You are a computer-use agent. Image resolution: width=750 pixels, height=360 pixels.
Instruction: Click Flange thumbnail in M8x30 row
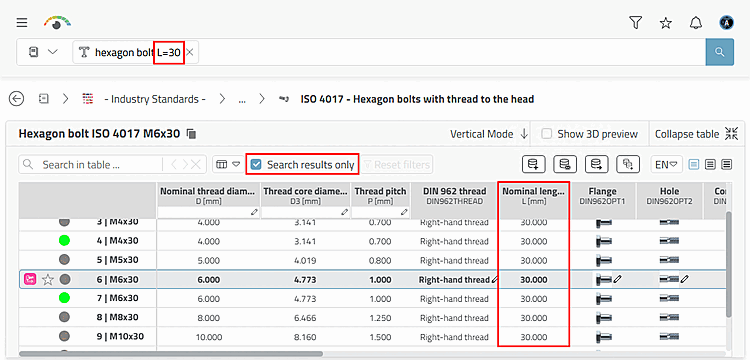604,318
